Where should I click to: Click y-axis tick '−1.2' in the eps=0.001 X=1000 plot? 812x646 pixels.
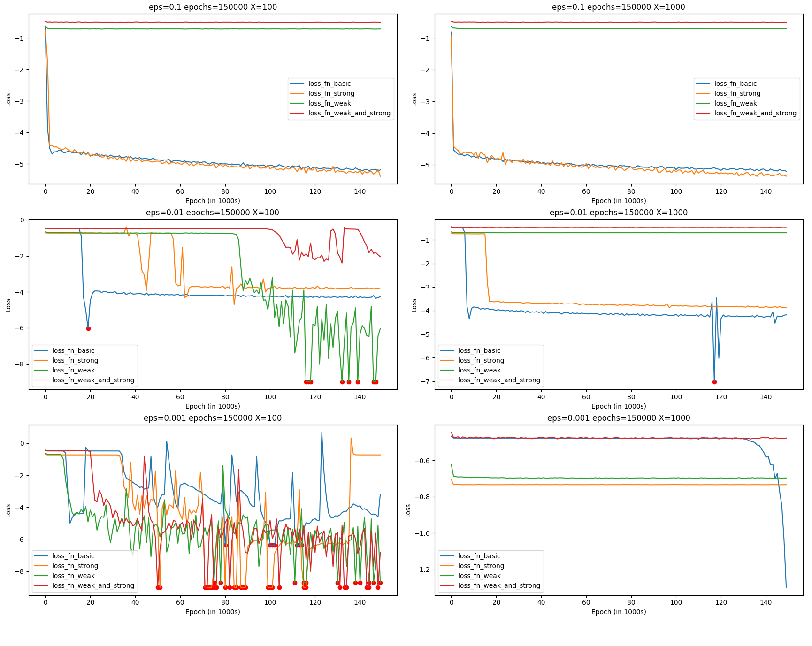pos(422,570)
